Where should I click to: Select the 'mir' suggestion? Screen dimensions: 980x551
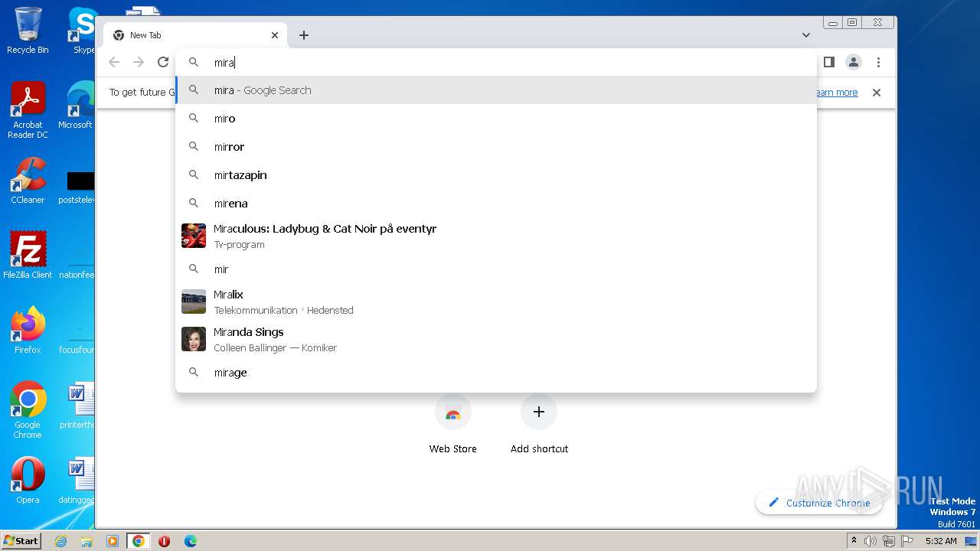pyautogui.click(x=496, y=269)
